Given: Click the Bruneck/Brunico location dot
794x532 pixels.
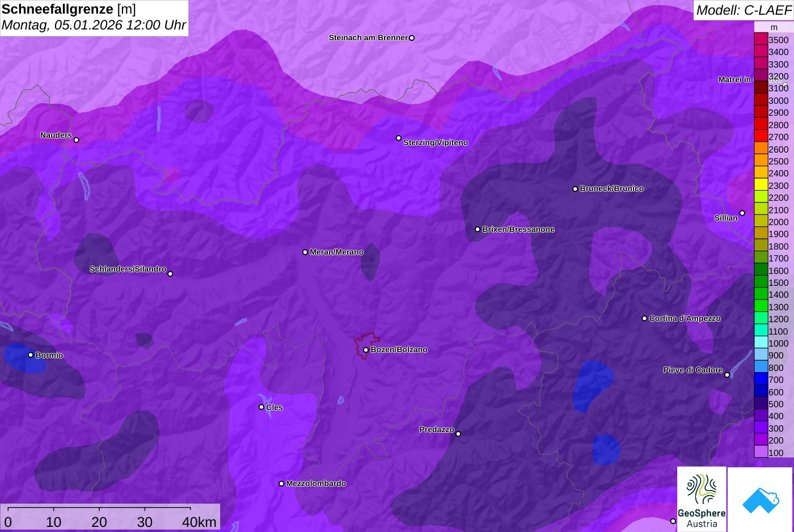Looking at the screenshot, I should (x=575, y=189).
